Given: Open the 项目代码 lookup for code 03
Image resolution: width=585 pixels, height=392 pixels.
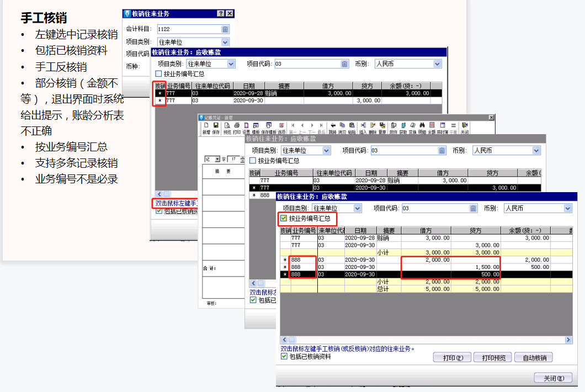Looking at the screenshot, I should [x=474, y=208].
